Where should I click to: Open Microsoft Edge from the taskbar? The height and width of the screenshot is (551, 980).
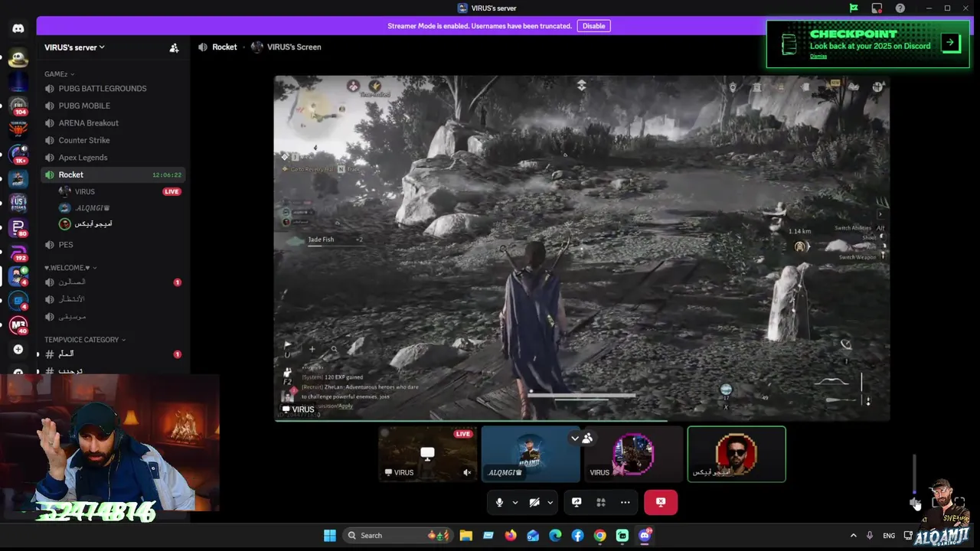(x=555, y=536)
